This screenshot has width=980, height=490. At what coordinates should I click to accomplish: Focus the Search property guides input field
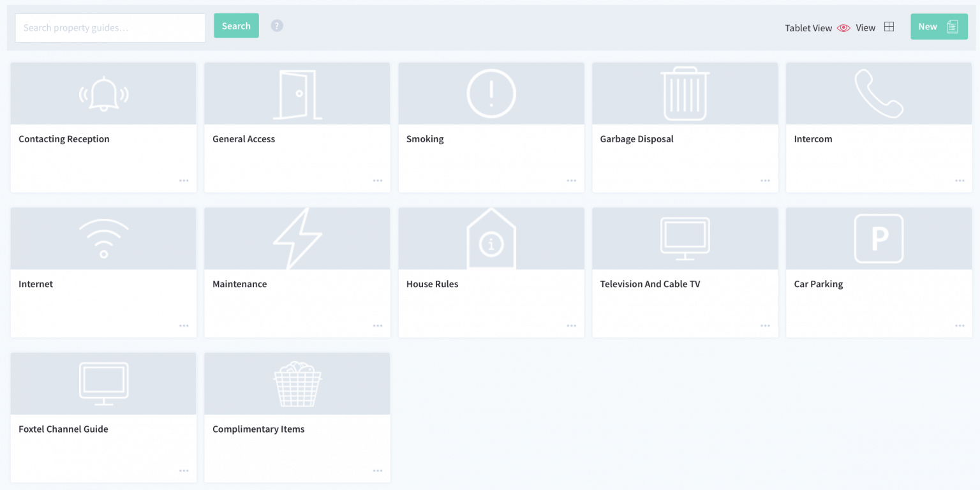coord(110,28)
